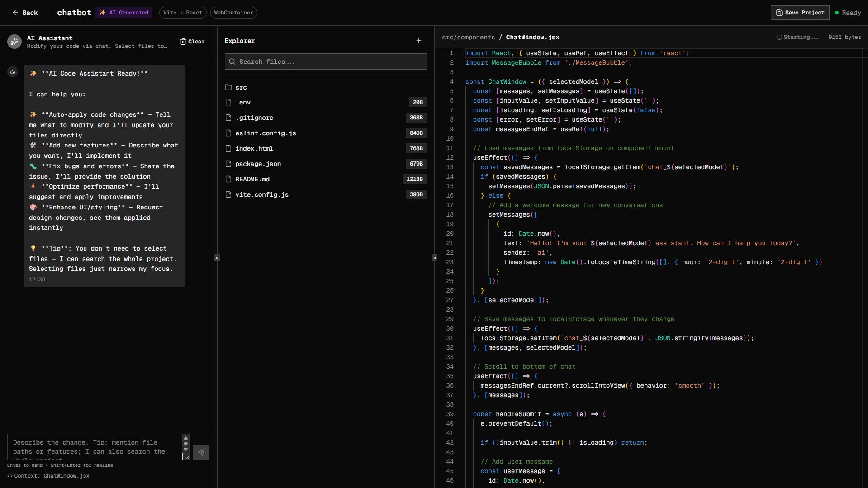Click the AI Assistant avatar icon
The image size is (868, 488).
(x=14, y=42)
